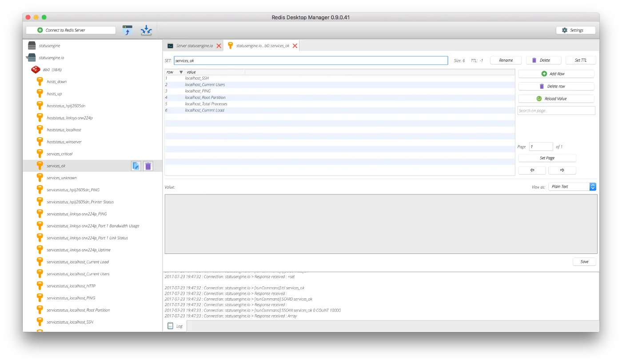Select row localhost_Root Partition
This screenshot has width=622, height=364.
click(340, 98)
